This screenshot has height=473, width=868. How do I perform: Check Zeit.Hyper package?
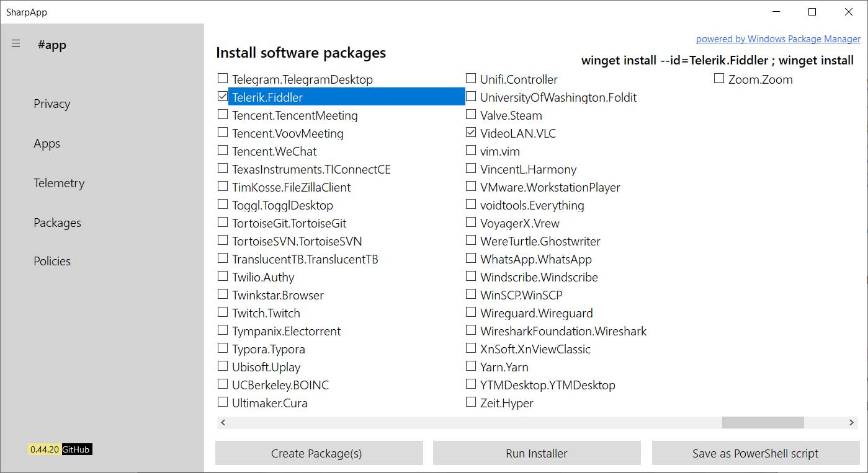470,402
